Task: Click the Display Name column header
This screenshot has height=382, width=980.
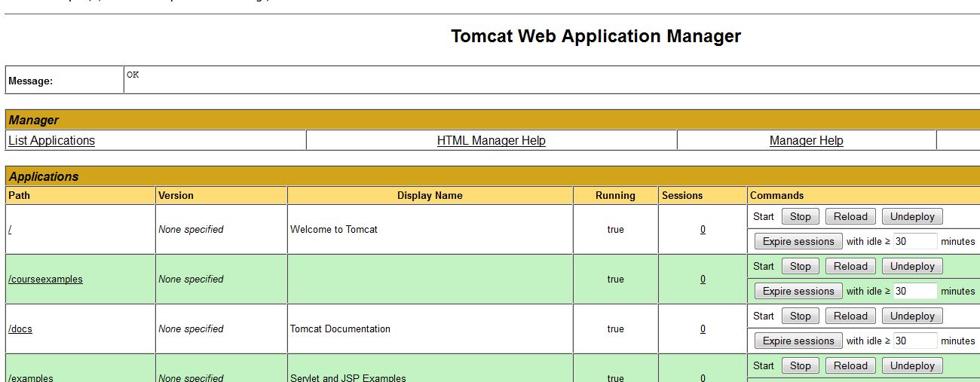Action: pos(430,195)
